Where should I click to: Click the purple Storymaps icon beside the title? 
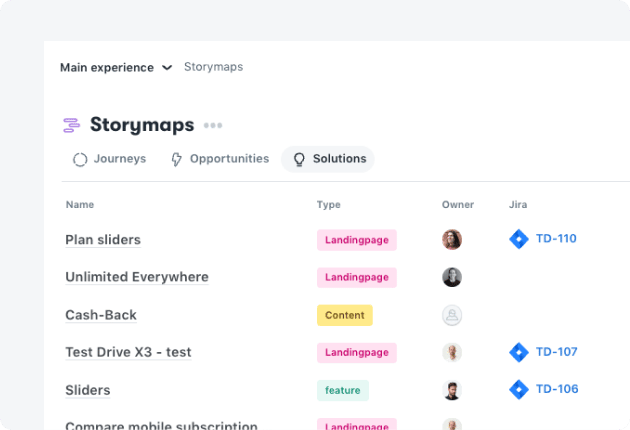click(72, 125)
